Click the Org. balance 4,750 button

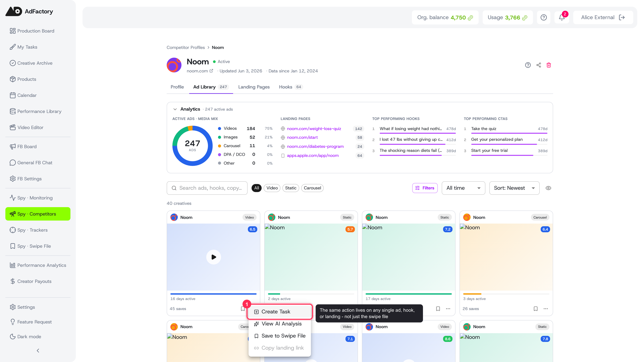coord(445,17)
